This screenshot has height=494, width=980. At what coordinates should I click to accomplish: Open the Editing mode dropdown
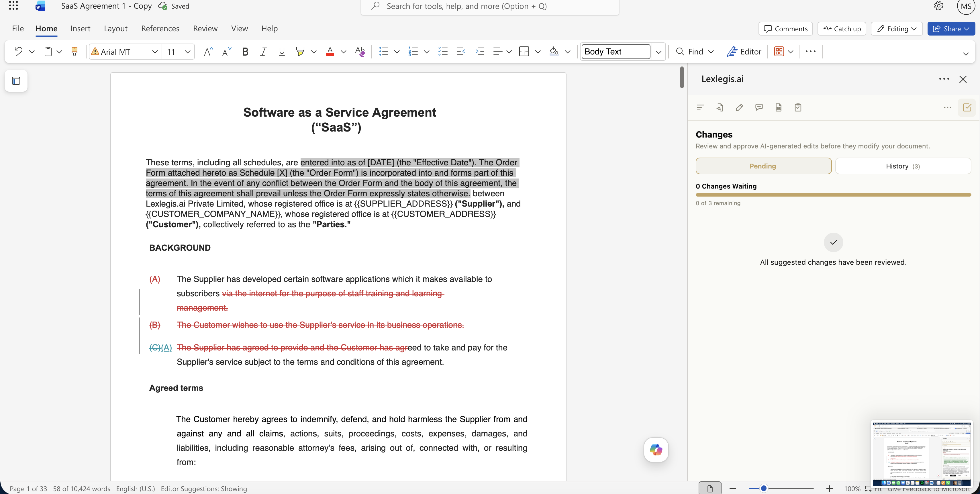tap(897, 29)
